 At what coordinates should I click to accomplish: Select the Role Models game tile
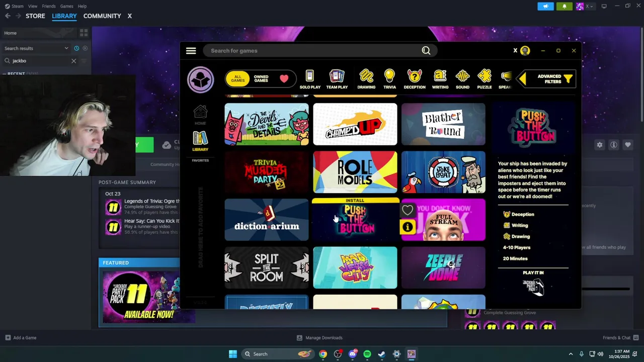click(x=355, y=172)
